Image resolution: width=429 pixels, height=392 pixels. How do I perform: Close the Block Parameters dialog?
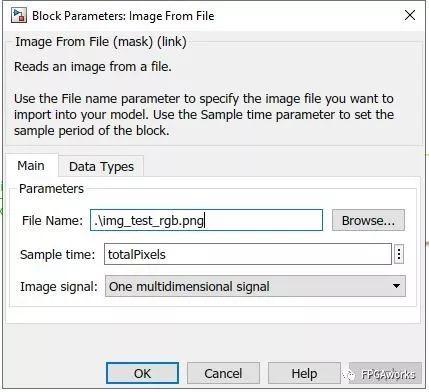click(410, 15)
